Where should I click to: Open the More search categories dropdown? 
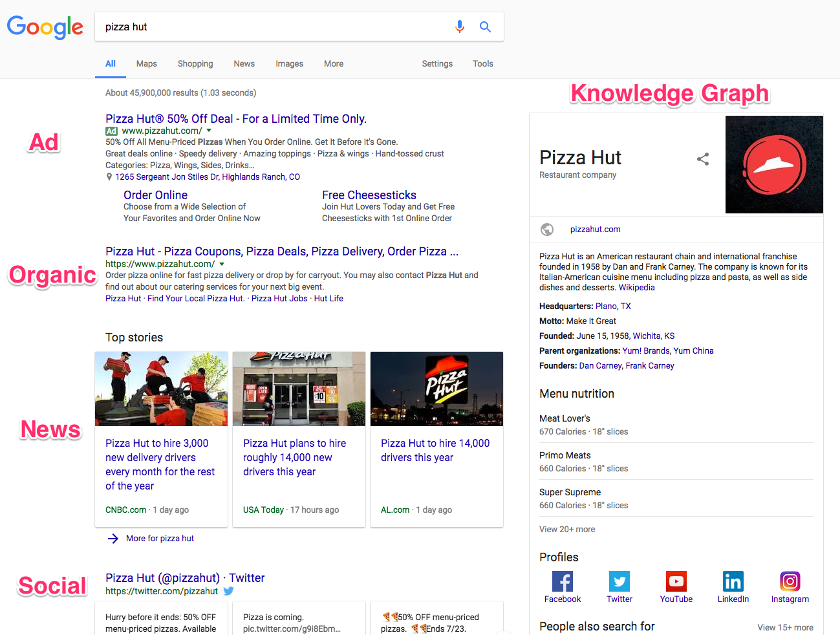click(x=334, y=63)
